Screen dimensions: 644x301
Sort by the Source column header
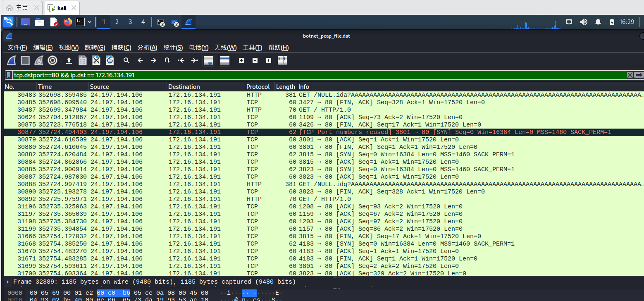point(128,87)
